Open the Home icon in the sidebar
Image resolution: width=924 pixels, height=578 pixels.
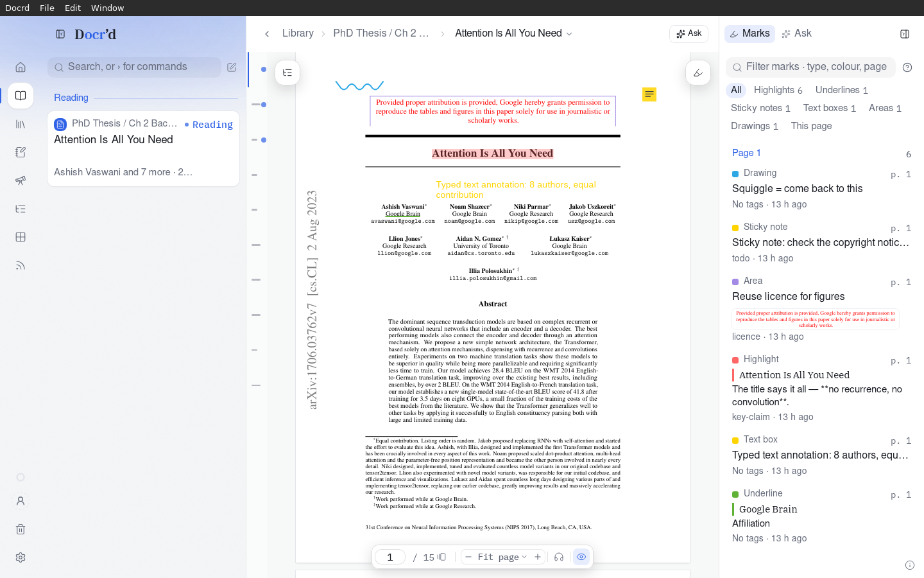pos(21,67)
